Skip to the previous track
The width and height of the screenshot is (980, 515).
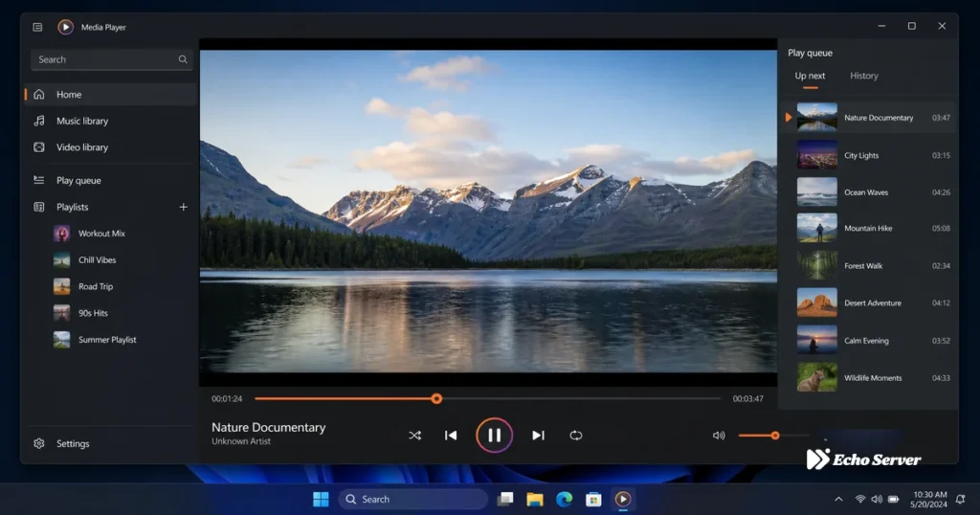[451, 435]
